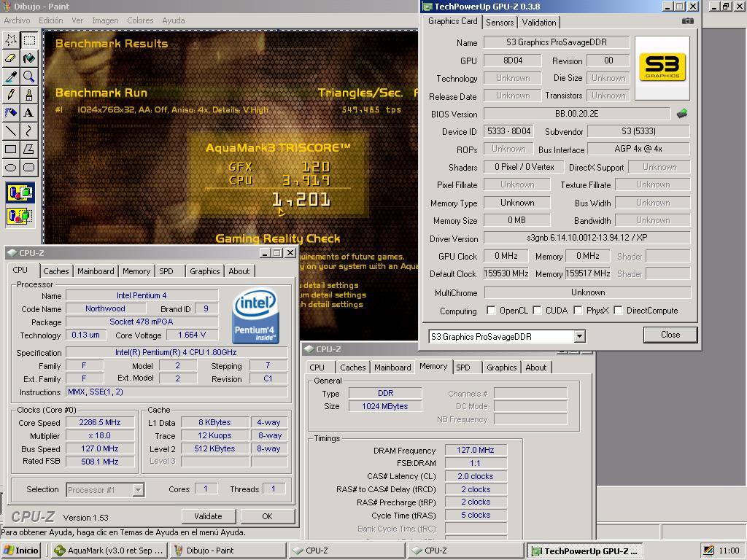Screen dimensions: 747x560
Task: Click the Intel Pentium 4 logo in CPU-Z
Action: tap(255, 316)
